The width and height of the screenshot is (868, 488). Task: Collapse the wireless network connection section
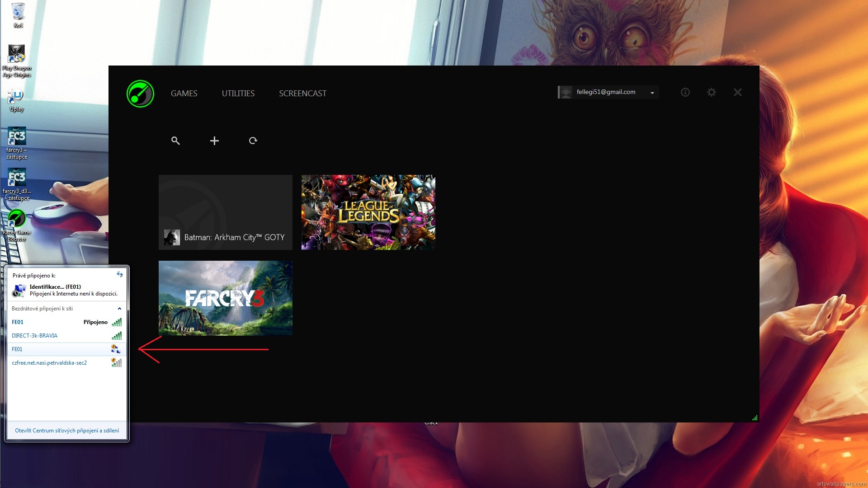[119, 309]
